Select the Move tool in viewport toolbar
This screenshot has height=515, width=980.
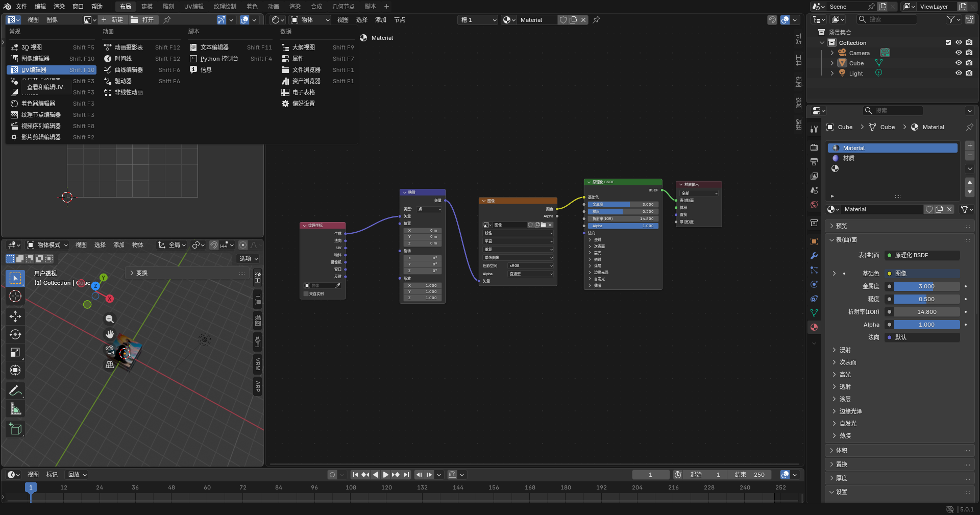(x=15, y=316)
